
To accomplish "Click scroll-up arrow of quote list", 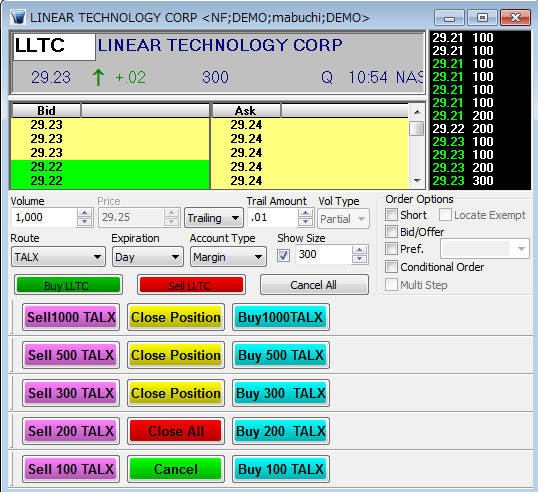I will [x=417, y=112].
